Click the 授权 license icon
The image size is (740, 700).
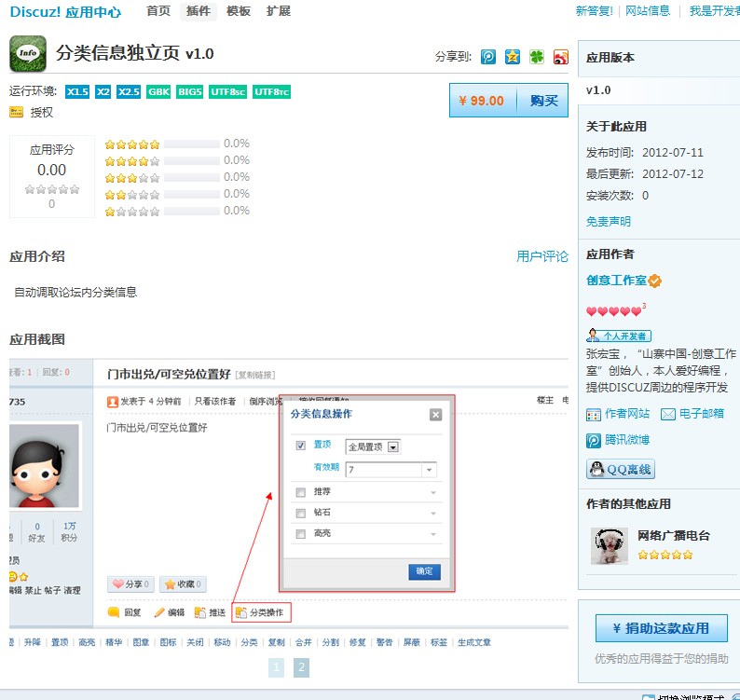click(x=16, y=113)
